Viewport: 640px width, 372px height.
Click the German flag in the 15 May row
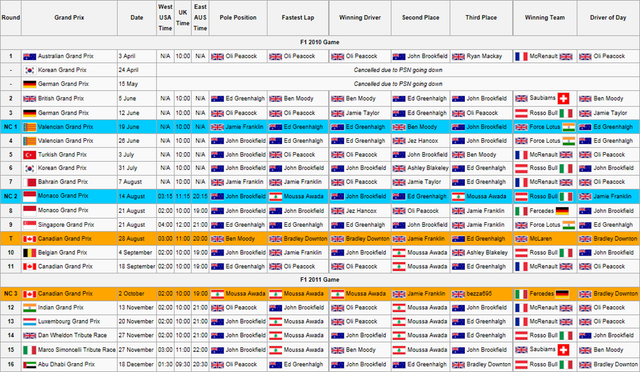29,85
